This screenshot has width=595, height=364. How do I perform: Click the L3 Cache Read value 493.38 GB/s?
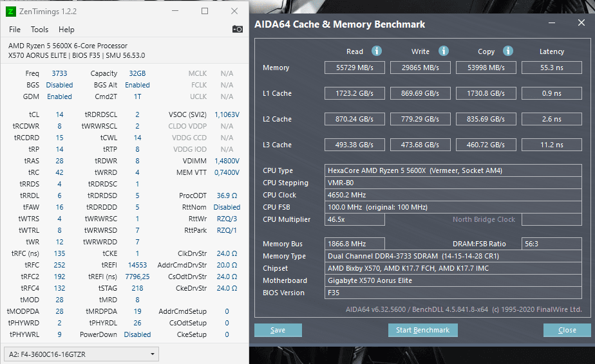pos(354,145)
